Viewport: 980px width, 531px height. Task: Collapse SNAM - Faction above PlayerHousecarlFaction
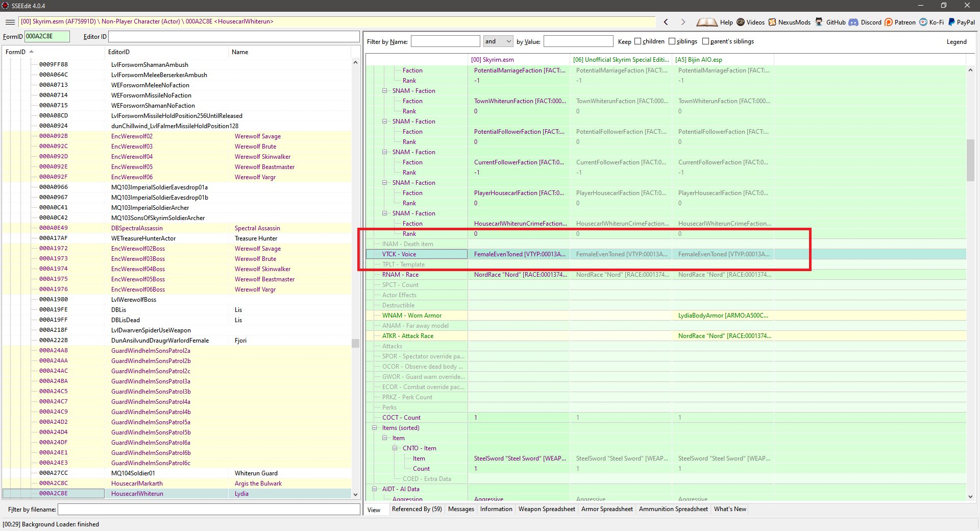click(385, 183)
